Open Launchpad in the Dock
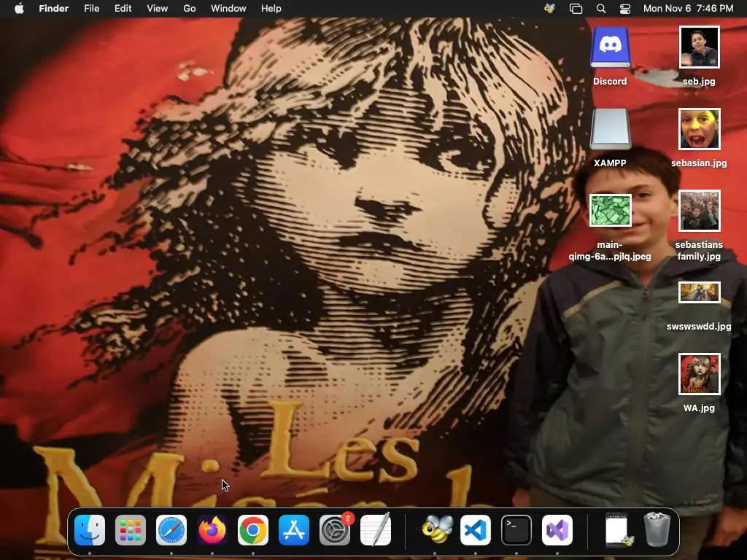The height and width of the screenshot is (560, 747). click(131, 530)
